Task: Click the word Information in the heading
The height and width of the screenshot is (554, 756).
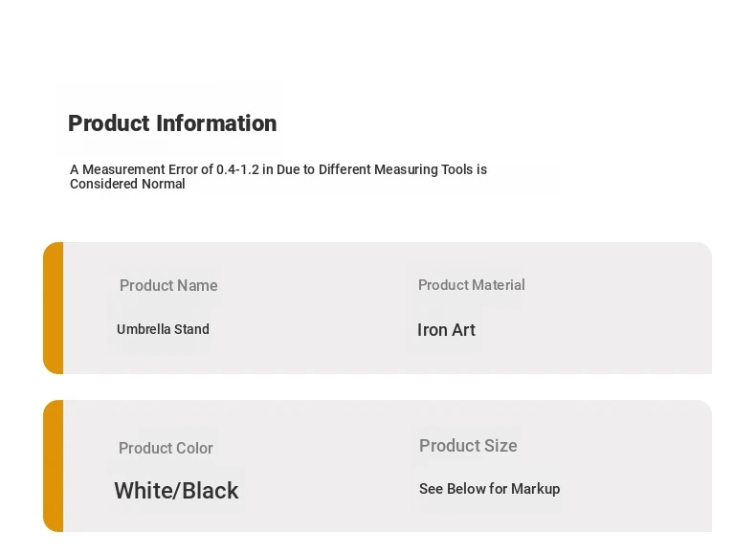Action: pos(216,123)
